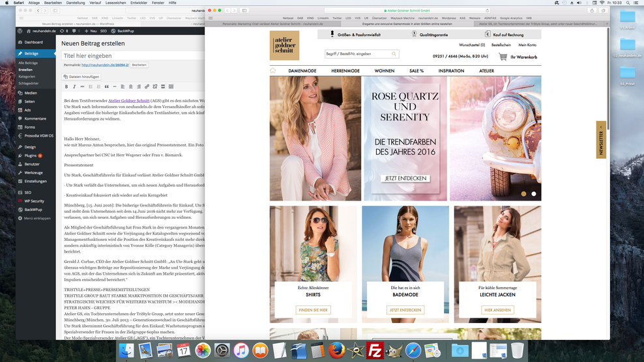
Task: Open Dashboard in WordPress sidebar
Action: tap(35, 42)
